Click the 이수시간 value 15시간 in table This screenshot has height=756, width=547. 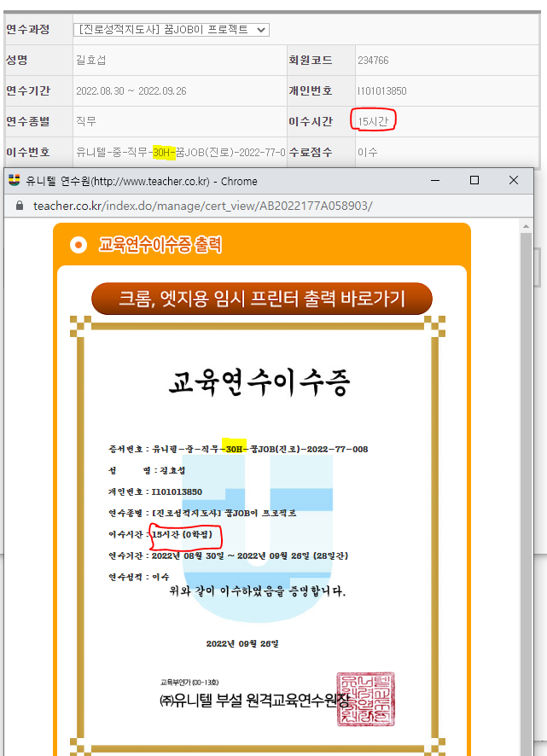coord(373,121)
